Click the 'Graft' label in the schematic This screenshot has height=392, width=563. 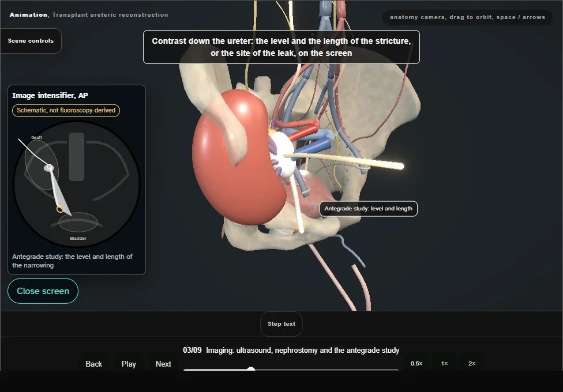(x=36, y=137)
